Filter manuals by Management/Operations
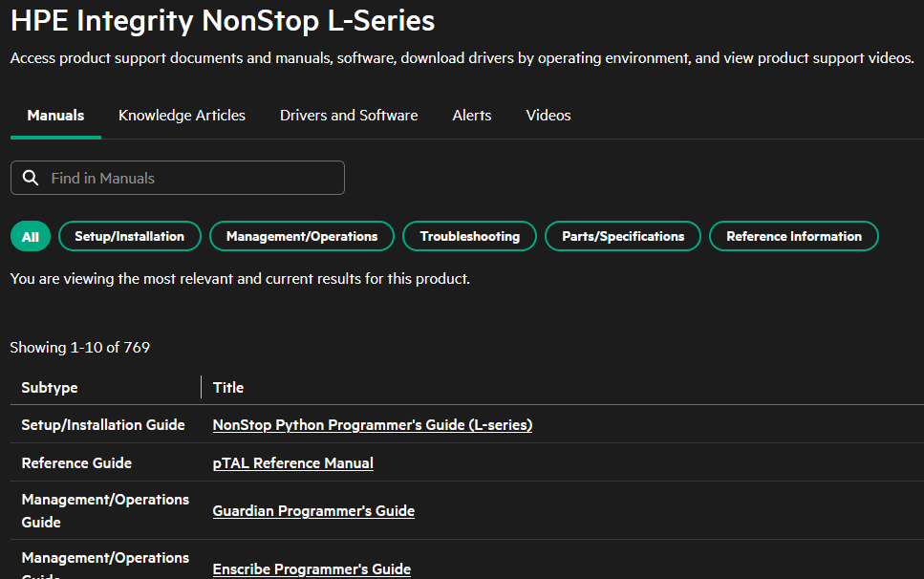 point(302,236)
